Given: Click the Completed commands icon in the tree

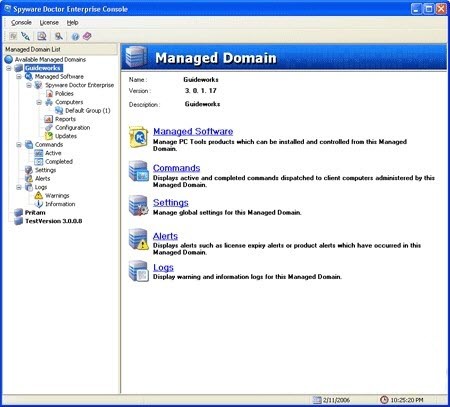Looking at the screenshot, I should (39, 162).
